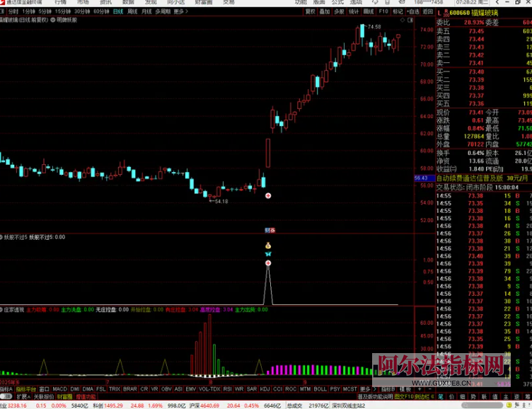Toggle the 叠加 overlay option
Screen dimensions: 532x409
(325, 12)
